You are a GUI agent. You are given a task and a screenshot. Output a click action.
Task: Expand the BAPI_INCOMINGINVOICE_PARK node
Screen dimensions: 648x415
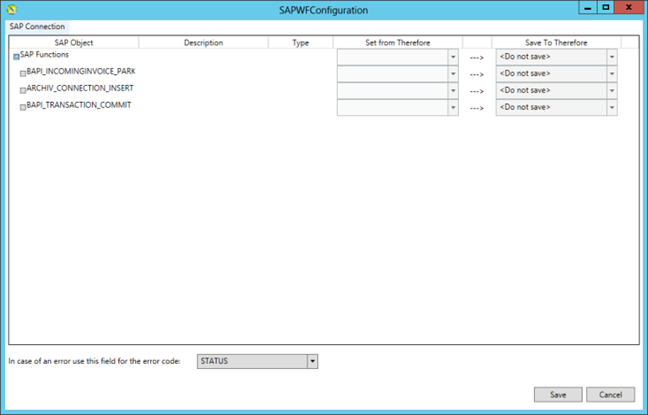(23, 74)
